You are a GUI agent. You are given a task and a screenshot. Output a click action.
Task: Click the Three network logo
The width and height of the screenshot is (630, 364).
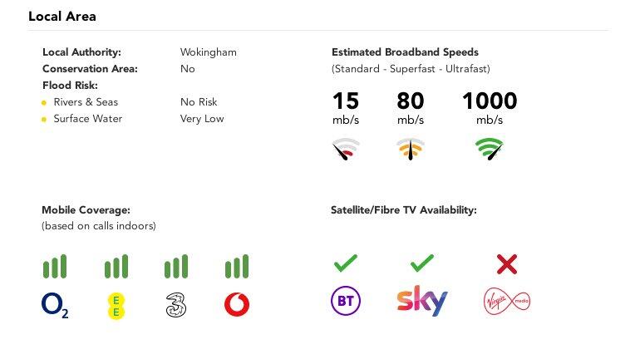pyautogui.click(x=176, y=305)
